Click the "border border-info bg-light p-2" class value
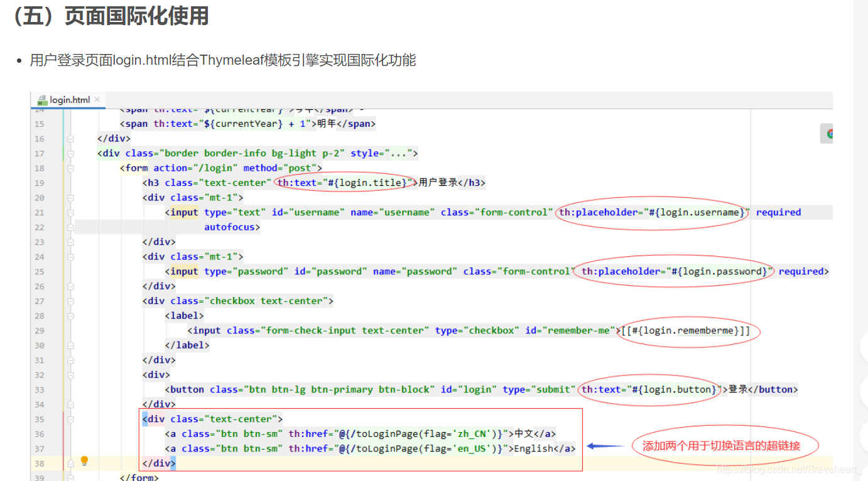The image size is (868, 481). click(x=253, y=153)
